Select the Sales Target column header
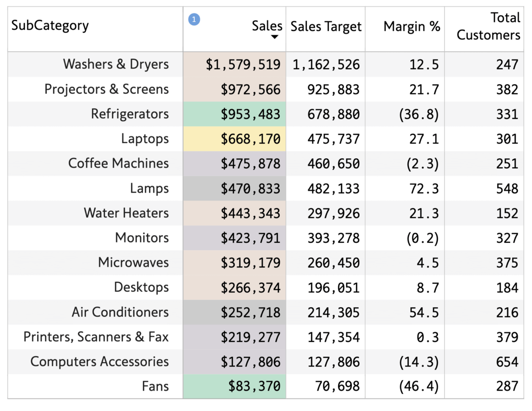This screenshot has height=411, width=532. point(326,26)
